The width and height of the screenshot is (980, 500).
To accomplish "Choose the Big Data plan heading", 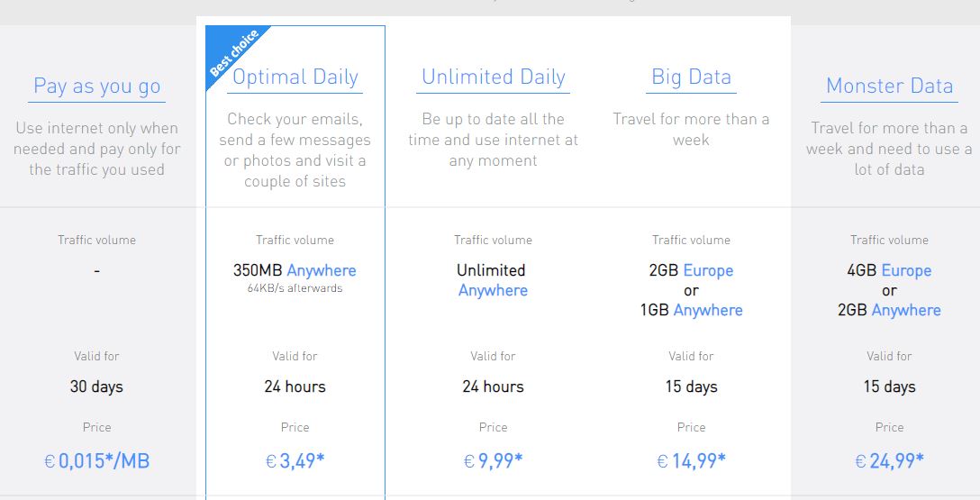I will pos(691,77).
